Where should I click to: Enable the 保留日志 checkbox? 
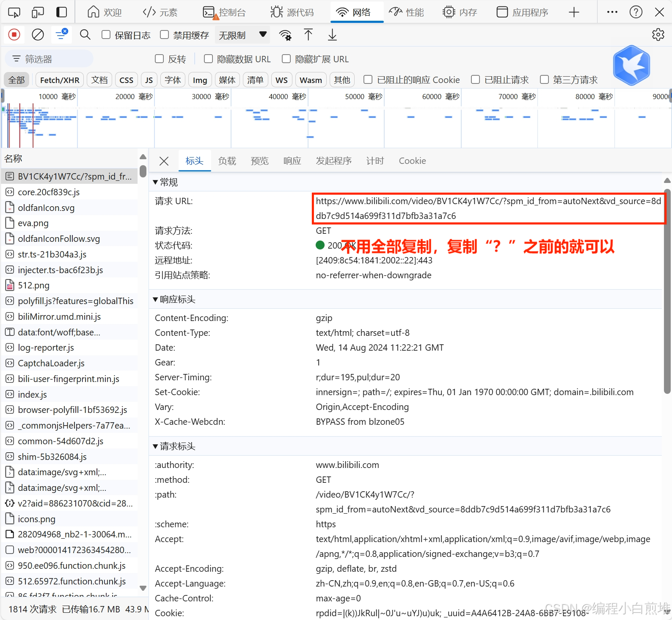pos(106,35)
